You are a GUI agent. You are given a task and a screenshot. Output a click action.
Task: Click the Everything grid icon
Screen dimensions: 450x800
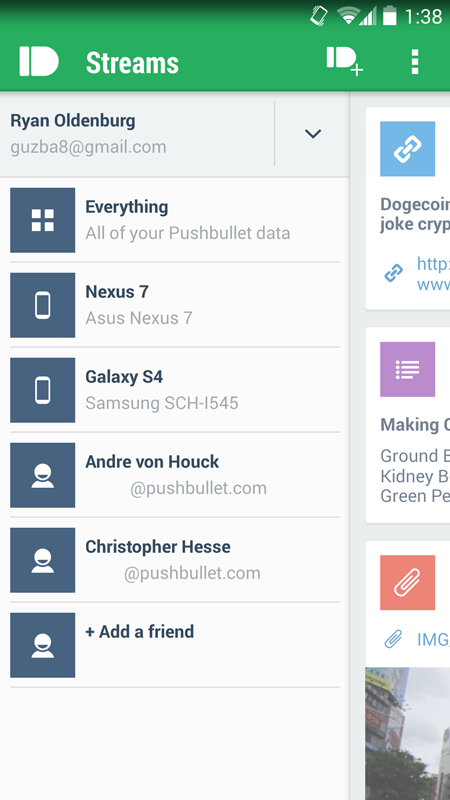[43, 220]
